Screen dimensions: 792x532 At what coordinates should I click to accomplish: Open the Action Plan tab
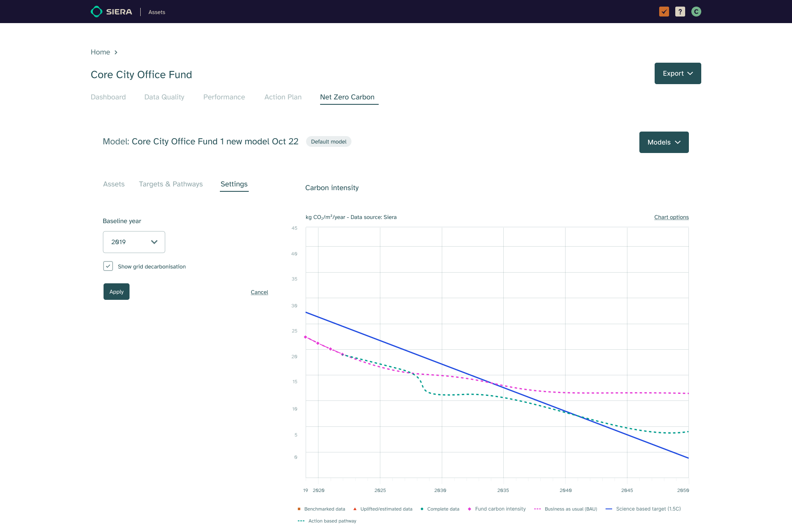pyautogui.click(x=283, y=97)
